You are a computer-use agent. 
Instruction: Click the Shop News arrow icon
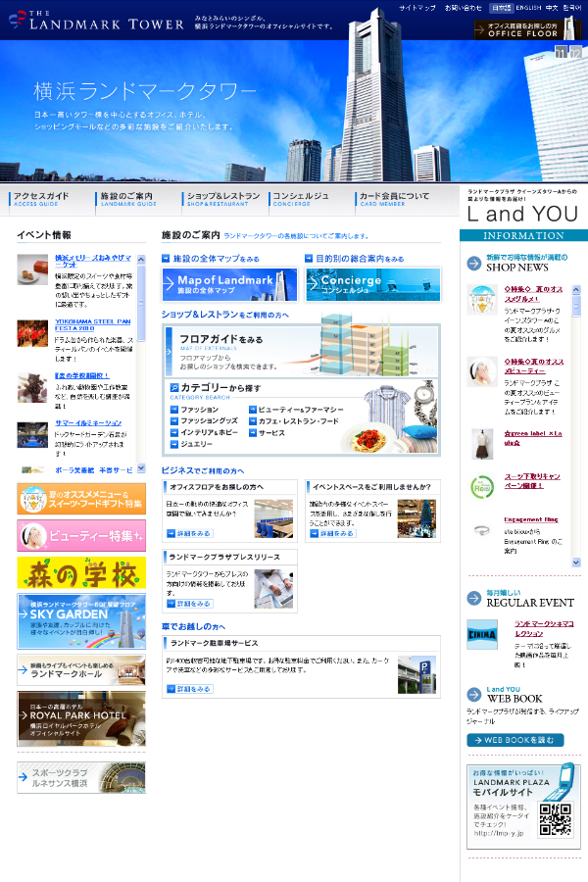click(473, 262)
